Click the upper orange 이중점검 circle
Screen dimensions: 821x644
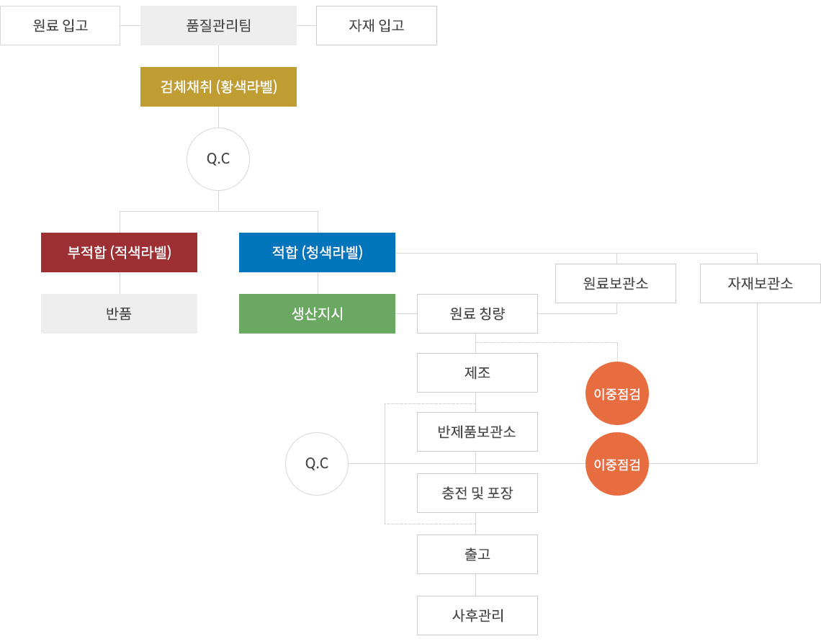point(617,393)
